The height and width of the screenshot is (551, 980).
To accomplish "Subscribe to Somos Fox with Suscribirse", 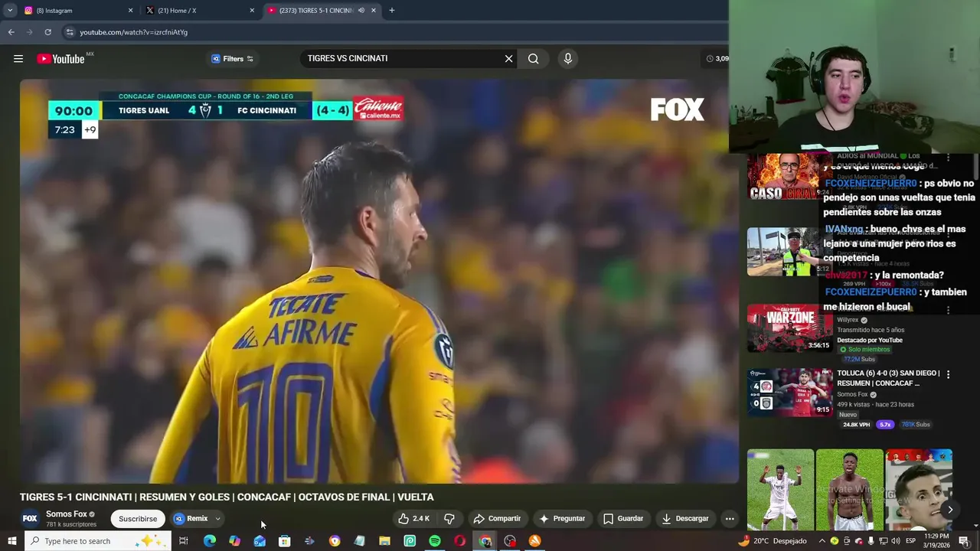I will [138, 518].
